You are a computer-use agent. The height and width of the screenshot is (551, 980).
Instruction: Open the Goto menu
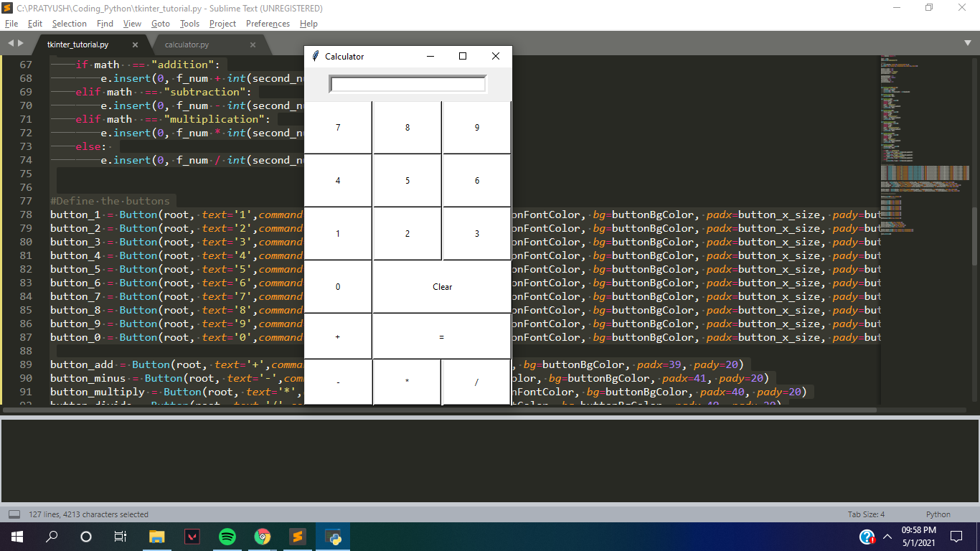[161, 24]
